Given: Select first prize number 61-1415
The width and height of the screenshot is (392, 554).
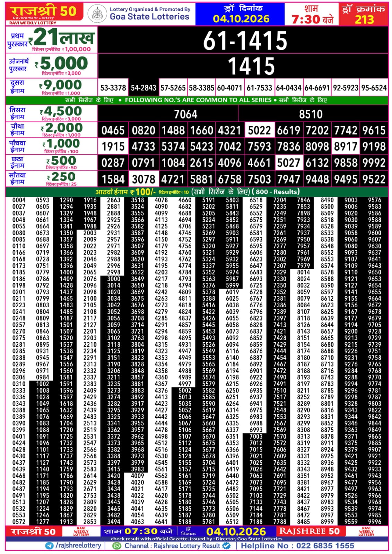Looking at the screenshot, I should 245,40.
